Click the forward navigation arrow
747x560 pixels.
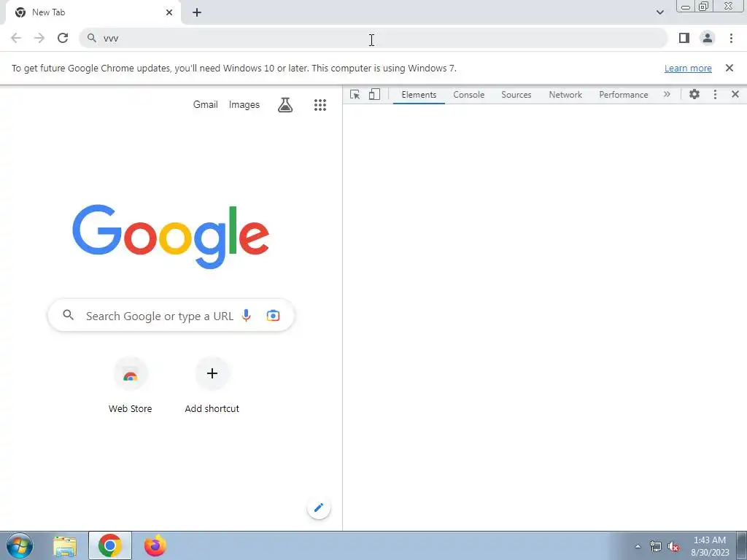pyautogui.click(x=39, y=38)
